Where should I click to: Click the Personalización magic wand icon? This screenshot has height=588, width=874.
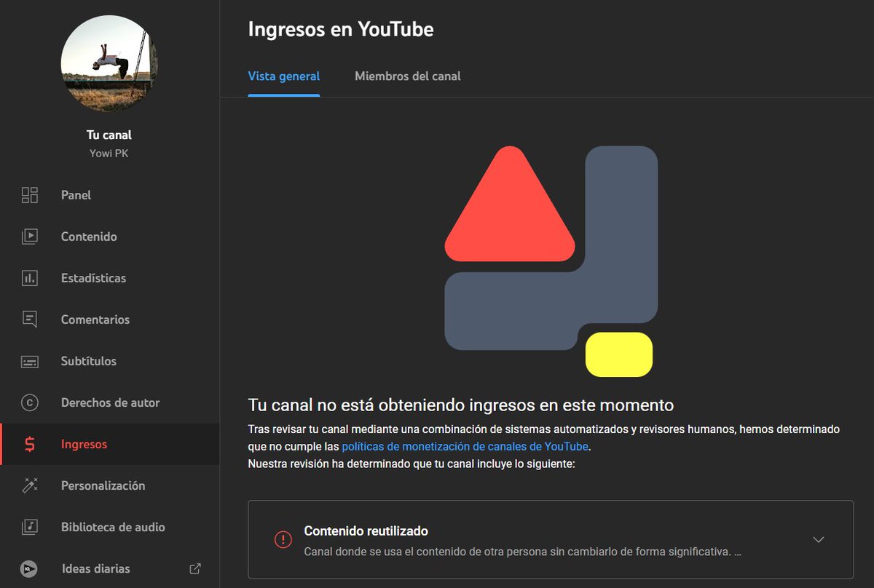pos(30,485)
